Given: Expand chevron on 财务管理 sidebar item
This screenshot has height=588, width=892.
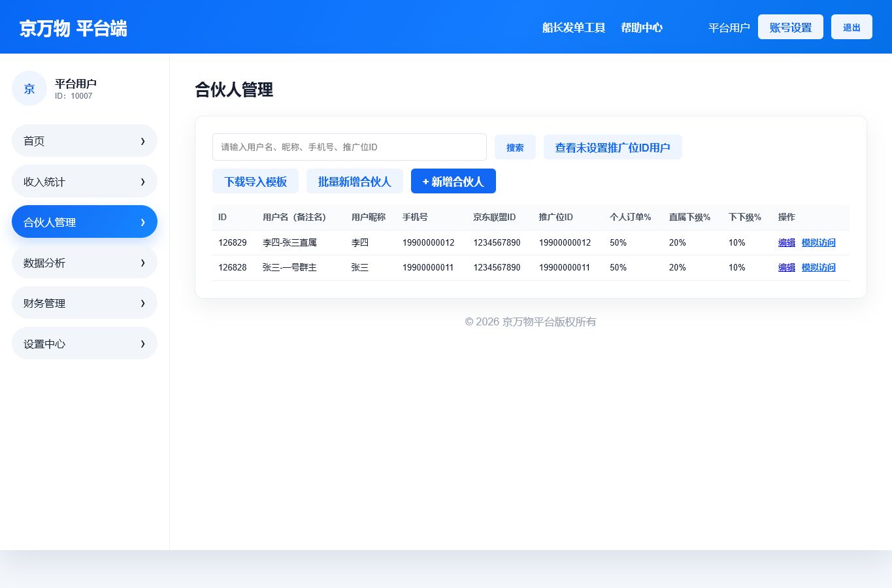Looking at the screenshot, I should click(x=142, y=303).
